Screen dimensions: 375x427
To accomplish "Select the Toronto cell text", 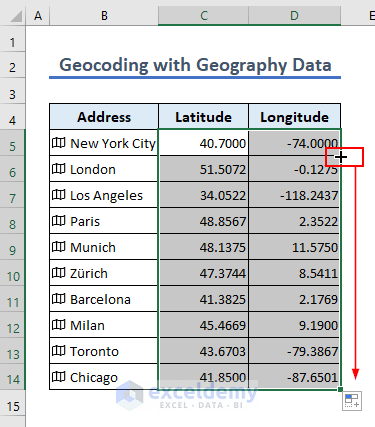I will click(94, 351).
